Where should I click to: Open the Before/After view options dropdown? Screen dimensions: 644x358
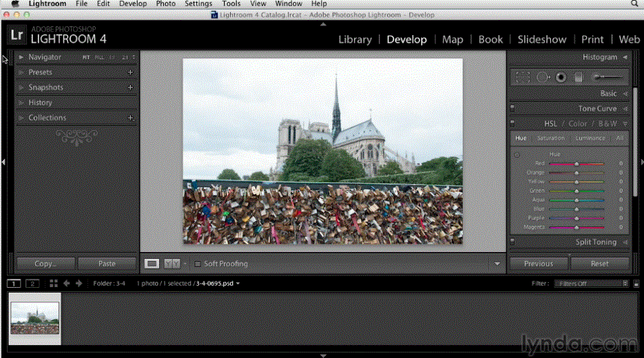[x=185, y=264]
